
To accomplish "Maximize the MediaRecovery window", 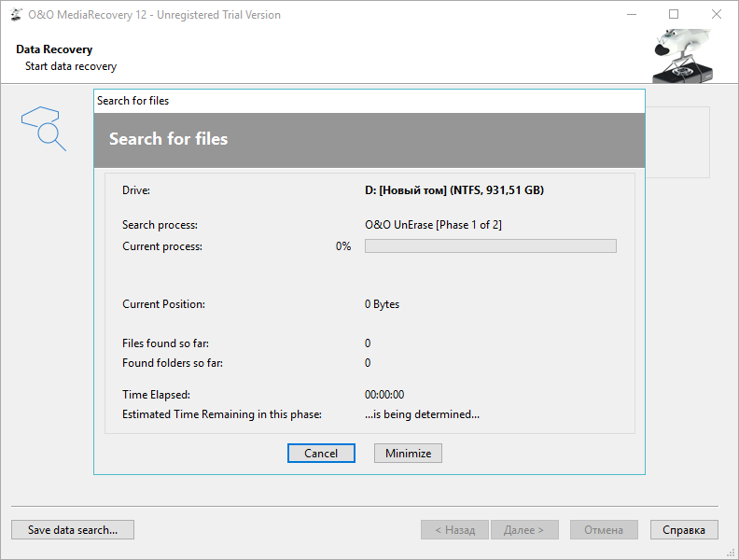I will click(674, 15).
